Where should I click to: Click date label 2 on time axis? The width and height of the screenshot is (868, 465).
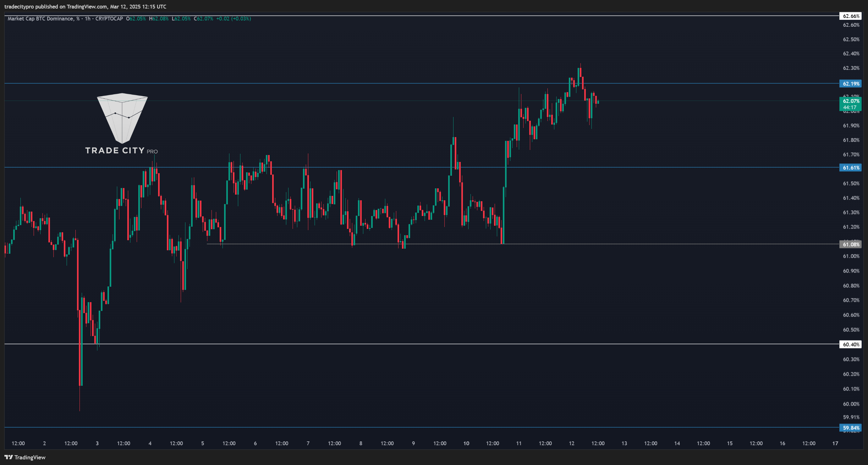45,443
